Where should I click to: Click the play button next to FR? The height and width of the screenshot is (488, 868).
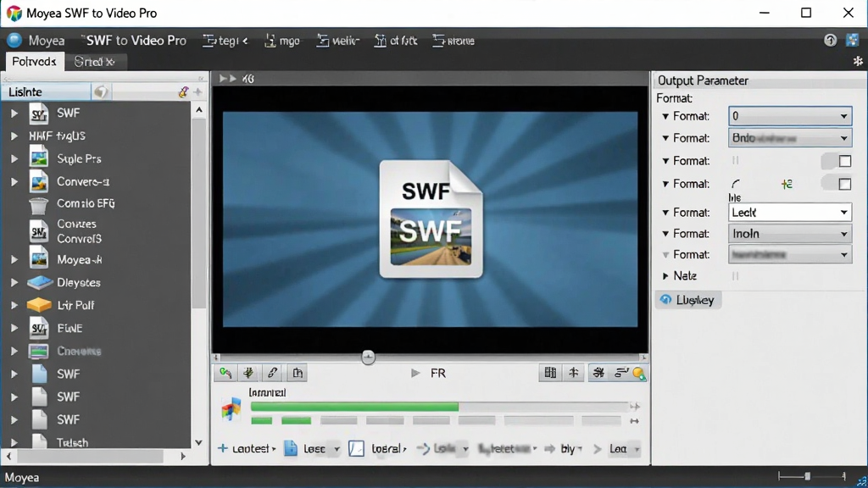coord(415,373)
